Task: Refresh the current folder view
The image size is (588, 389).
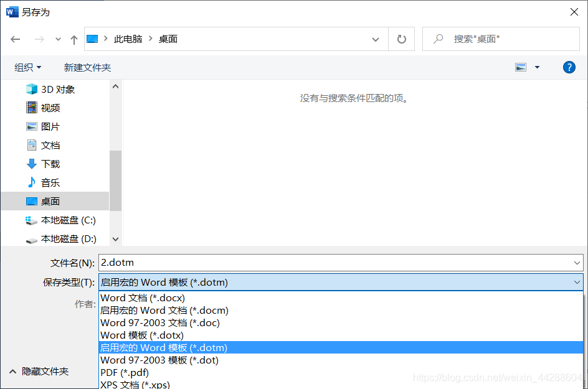Action: (402, 39)
